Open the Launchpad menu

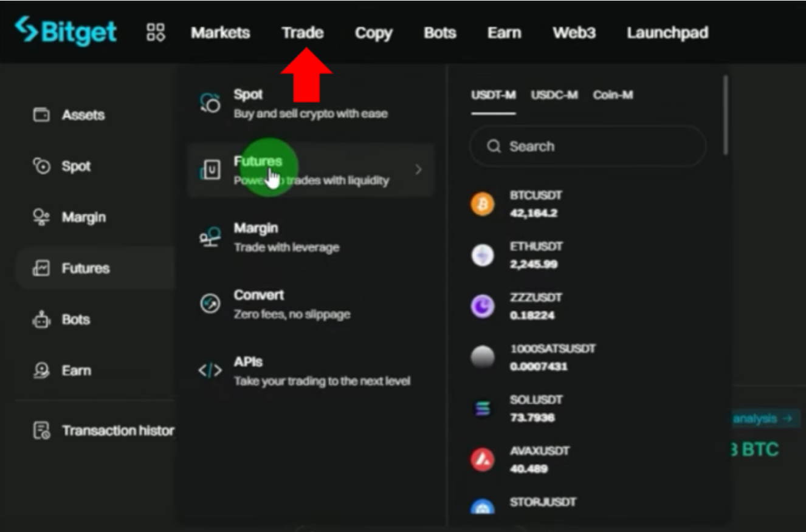point(667,33)
